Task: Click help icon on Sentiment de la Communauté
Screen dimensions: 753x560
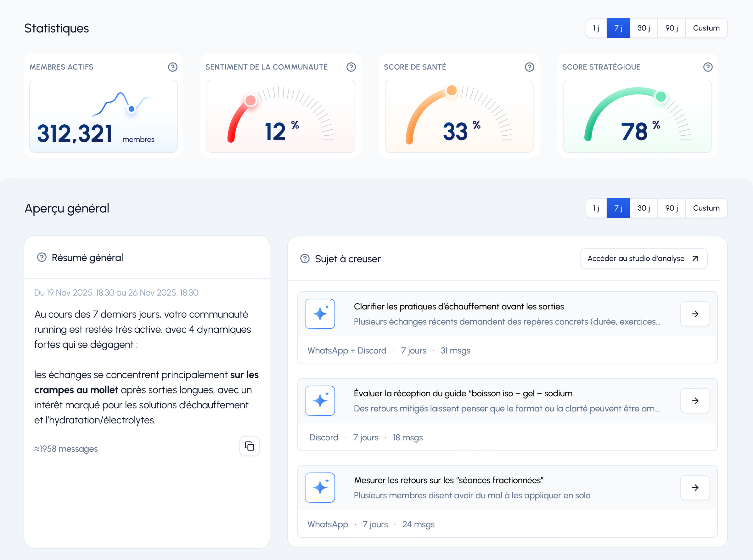Action: [x=351, y=67]
